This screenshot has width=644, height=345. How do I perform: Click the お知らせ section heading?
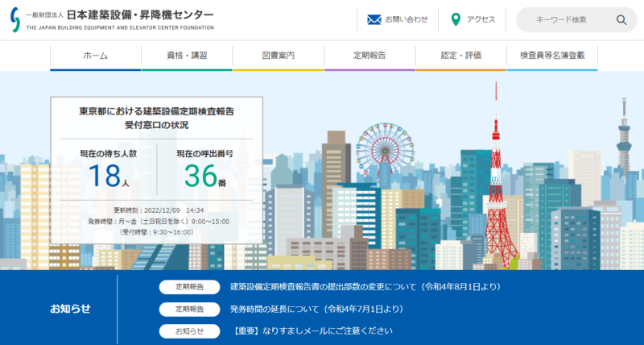pos(70,309)
